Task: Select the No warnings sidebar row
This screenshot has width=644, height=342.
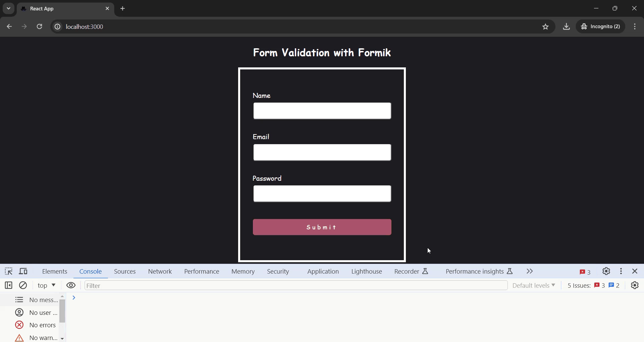Action: (30, 337)
